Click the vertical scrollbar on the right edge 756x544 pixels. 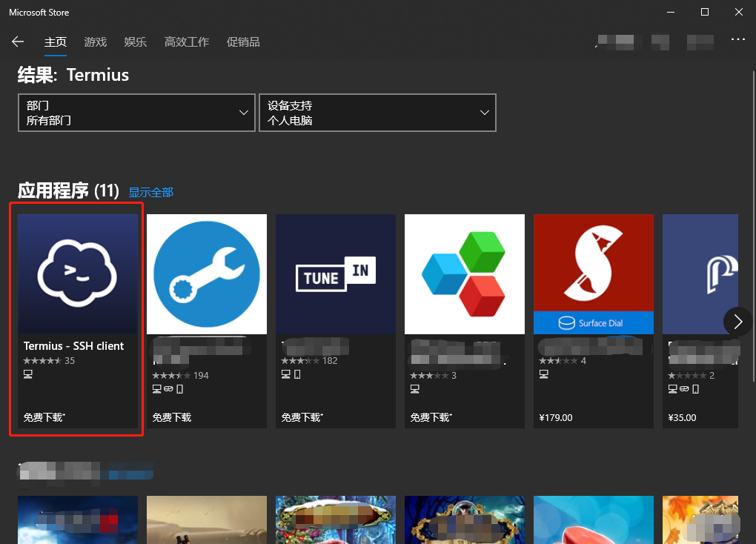[752, 222]
